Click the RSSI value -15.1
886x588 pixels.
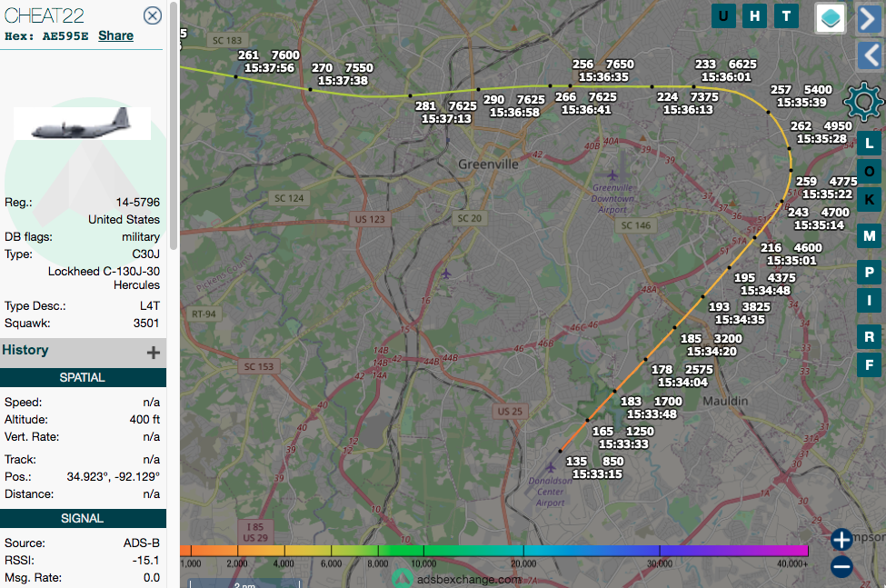(x=145, y=561)
